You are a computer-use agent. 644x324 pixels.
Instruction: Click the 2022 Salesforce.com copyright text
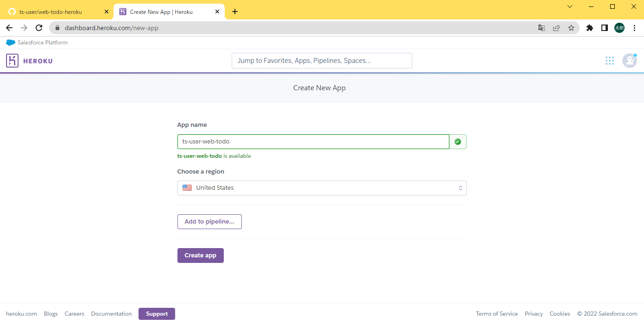click(x=607, y=314)
